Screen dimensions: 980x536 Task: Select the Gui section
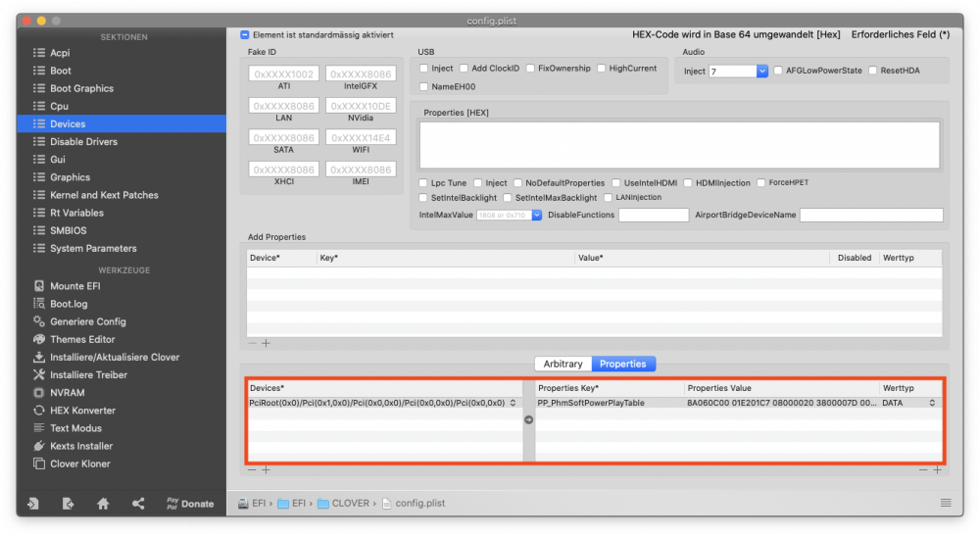click(58, 160)
